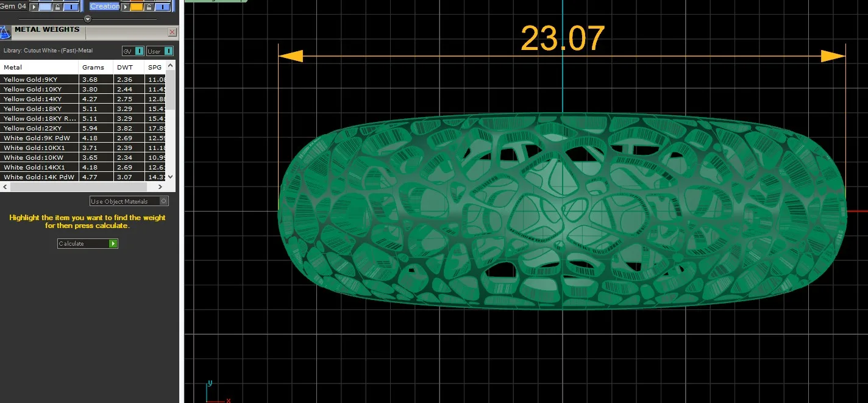Select the White Gold:14KX1 row
This screenshot has height=403, width=868.
(x=83, y=167)
